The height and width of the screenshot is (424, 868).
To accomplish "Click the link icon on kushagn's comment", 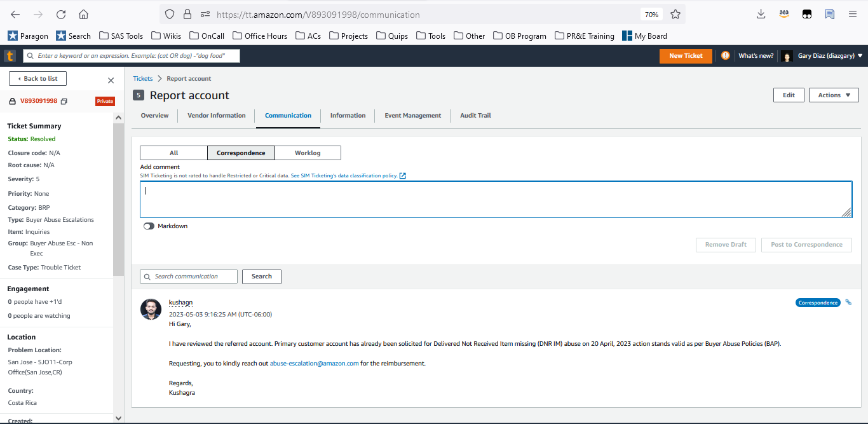I will point(848,302).
